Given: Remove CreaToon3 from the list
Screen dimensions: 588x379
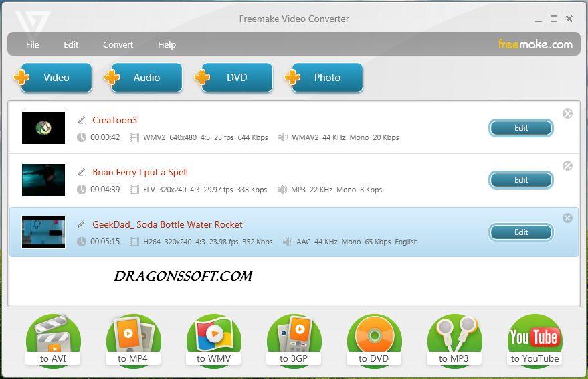Looking at the screenshot, I should click(567, 114).
